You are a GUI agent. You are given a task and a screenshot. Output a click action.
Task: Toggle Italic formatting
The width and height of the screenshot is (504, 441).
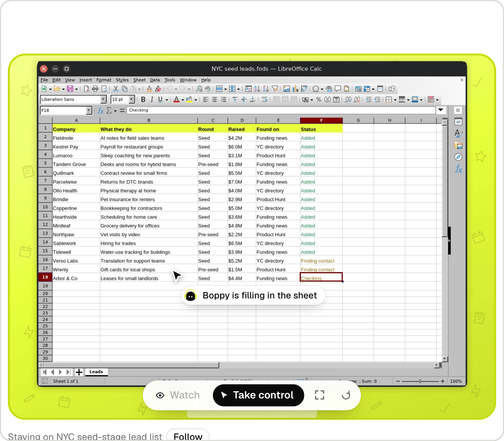152,100
